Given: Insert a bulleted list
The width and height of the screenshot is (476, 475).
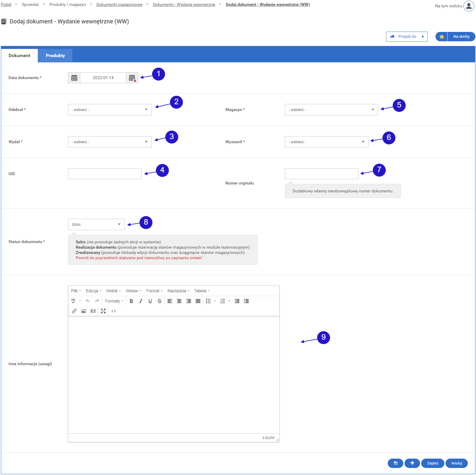Looking at the screenshot, I should pos(208,301).
